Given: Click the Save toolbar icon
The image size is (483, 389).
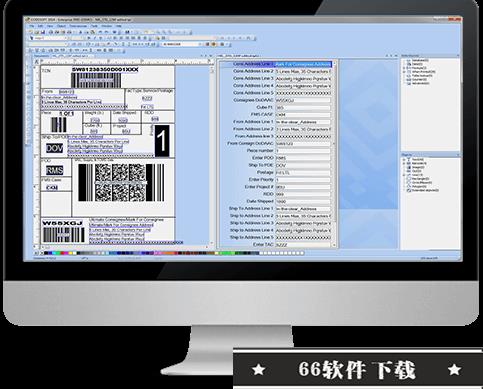Looking at the screenshot, I should point(43,32).
